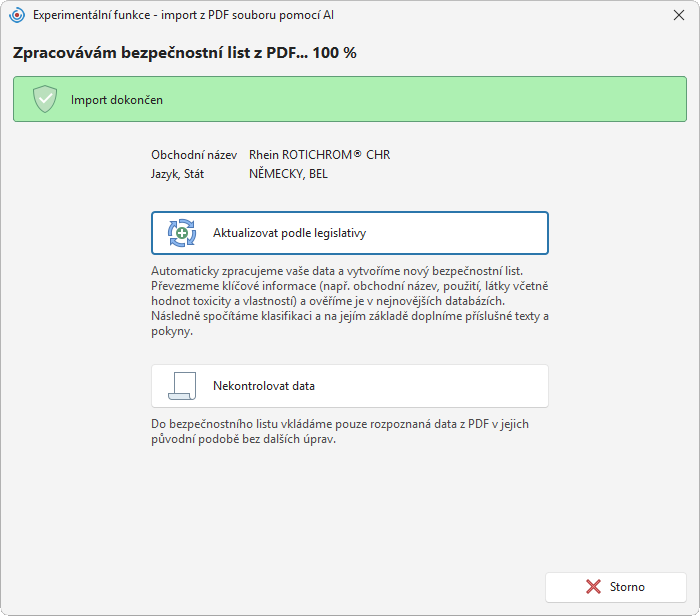Click the blank document sheet icon
The height and width of the screenshot is (616, 700).
[x=182, y=386]
